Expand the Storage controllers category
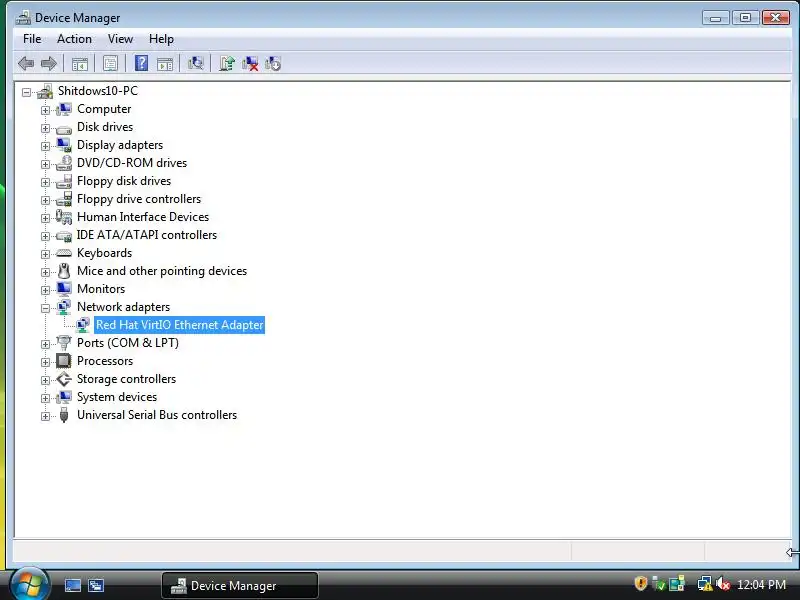 tap(45, 381)
